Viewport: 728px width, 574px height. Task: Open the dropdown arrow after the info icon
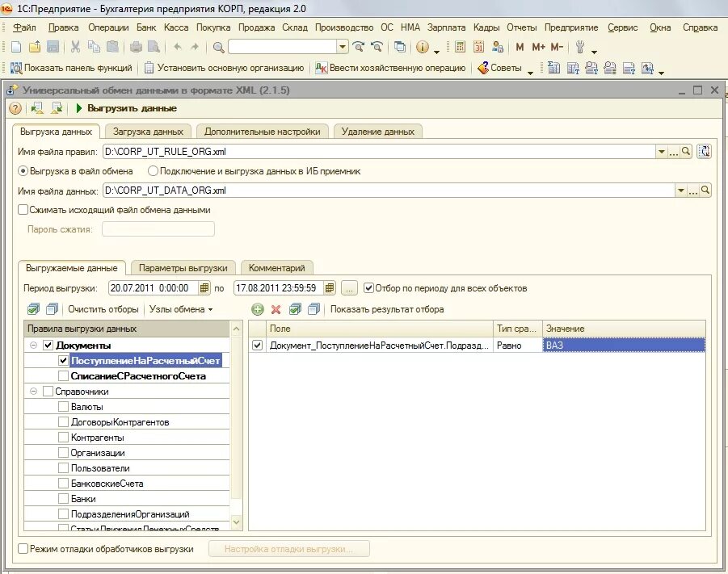(436, 51)
